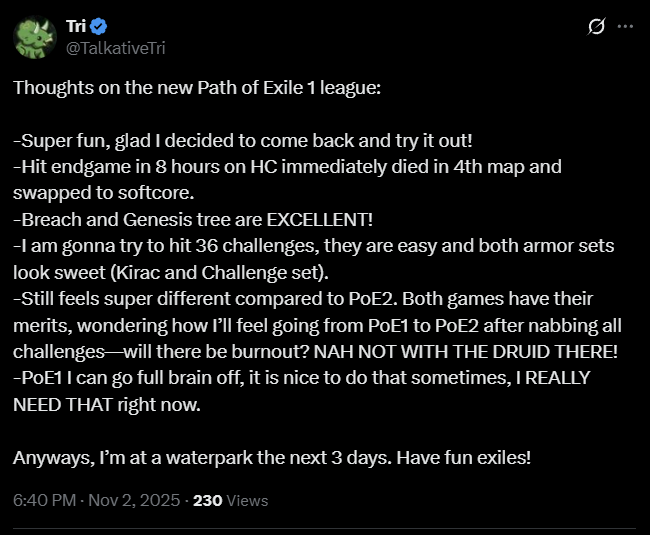
Task: Click the blue verified checkmark badge
Action: point(102,27)
